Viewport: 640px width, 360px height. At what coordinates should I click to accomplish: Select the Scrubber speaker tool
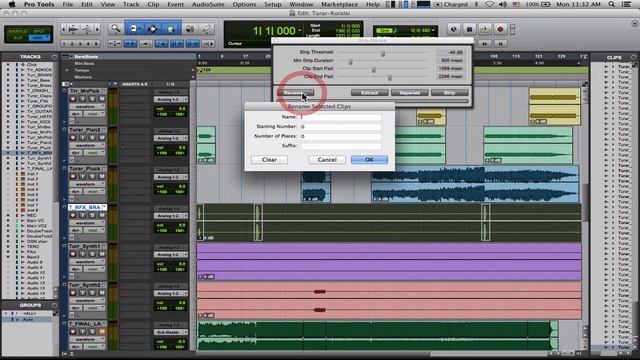(190, 29)
